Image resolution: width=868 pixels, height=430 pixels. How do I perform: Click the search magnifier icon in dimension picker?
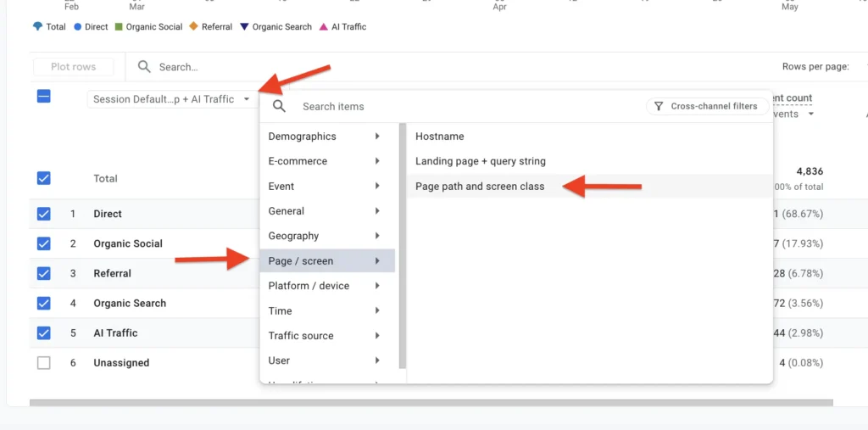pos(280,106)
